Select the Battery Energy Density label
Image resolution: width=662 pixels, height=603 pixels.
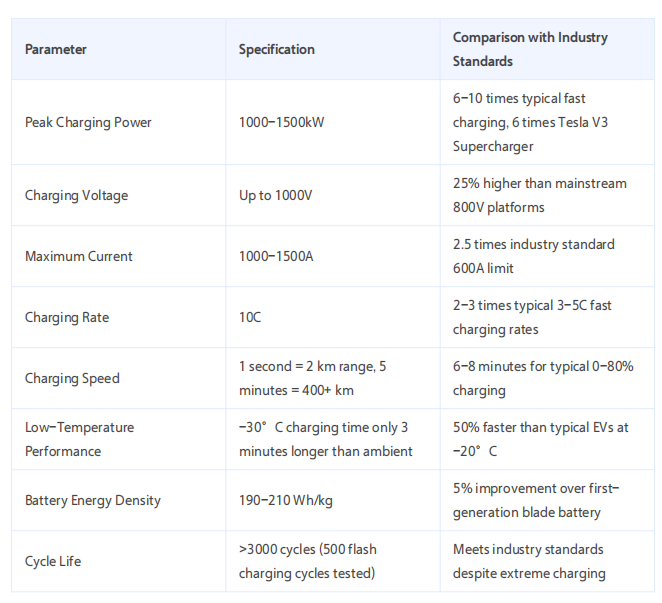pyautogui.click(x=93, y=500)
